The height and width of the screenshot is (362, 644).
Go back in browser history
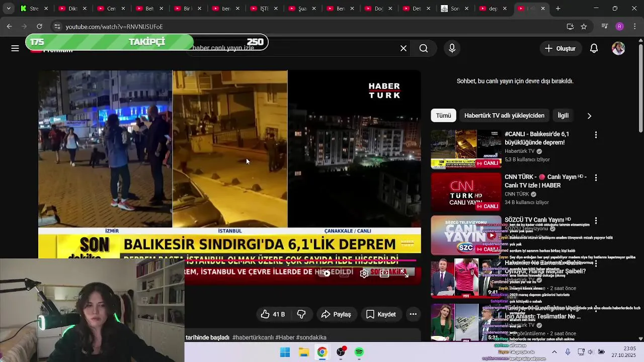click(9, 26)
